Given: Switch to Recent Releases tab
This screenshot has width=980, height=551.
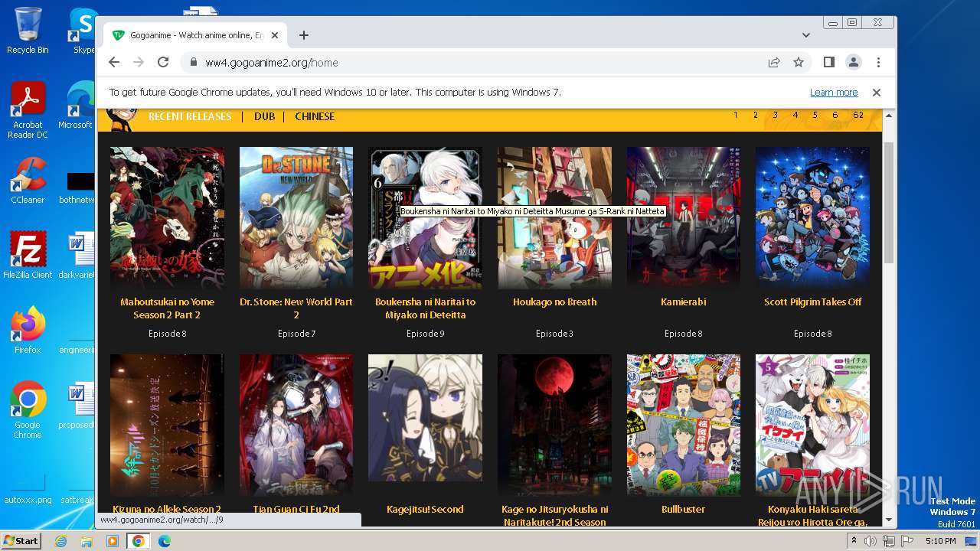Looking at the screenshot, I should (190, 116).
